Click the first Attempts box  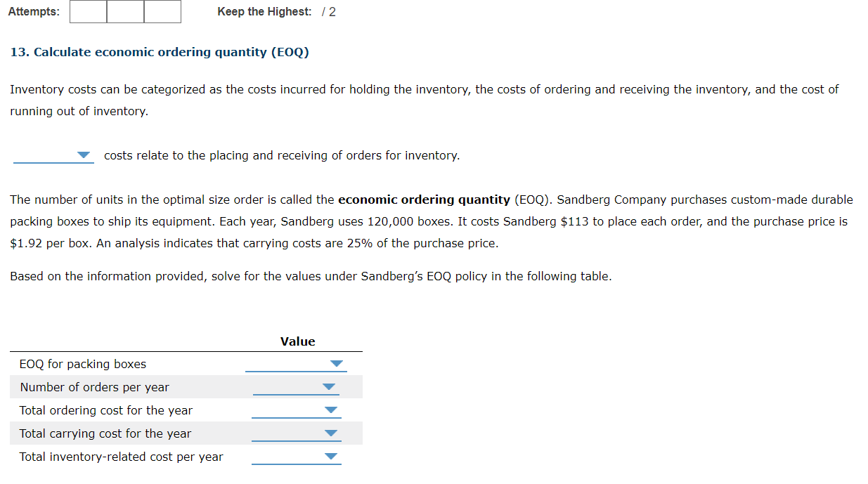[x=88, y=11]
